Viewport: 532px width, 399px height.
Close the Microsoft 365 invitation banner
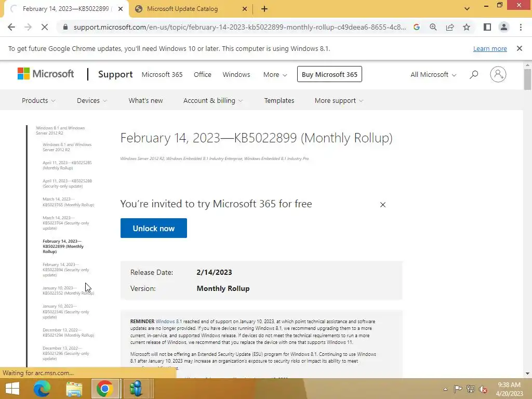tap(383, 205)
